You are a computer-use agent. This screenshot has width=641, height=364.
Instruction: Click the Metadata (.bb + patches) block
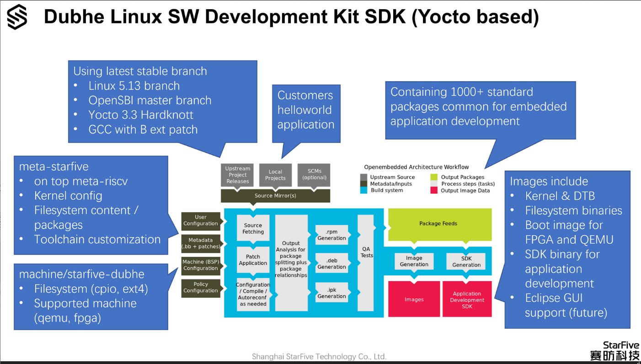point(201,243)
